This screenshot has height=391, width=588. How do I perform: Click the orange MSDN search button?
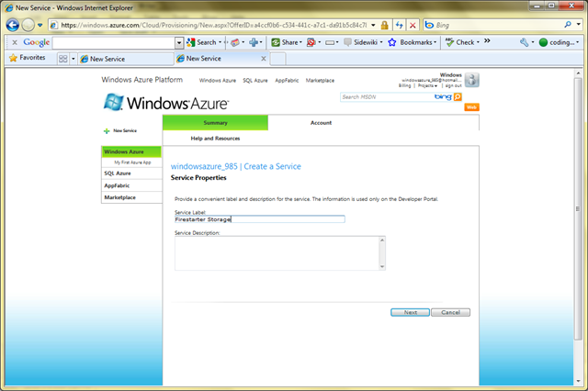[x=457, y=96]
